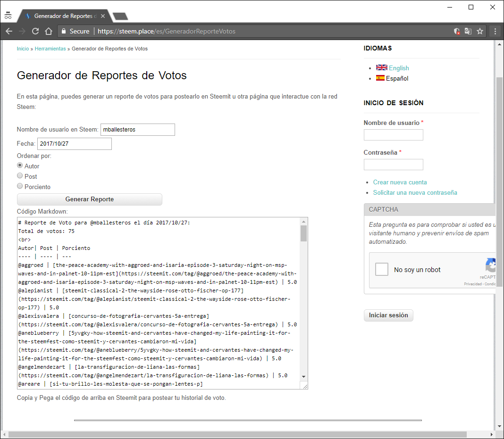
Task: Click the translate page icon
Action: click(468, 31)
